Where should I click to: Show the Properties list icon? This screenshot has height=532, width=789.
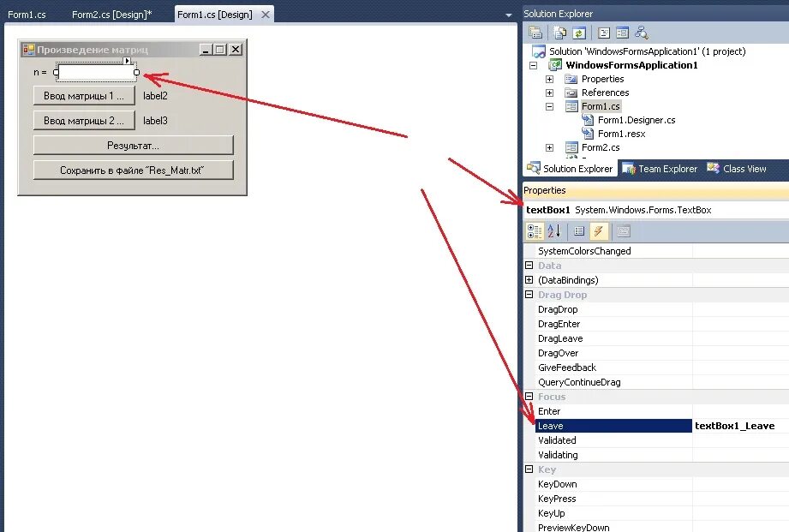click(579, 231)
